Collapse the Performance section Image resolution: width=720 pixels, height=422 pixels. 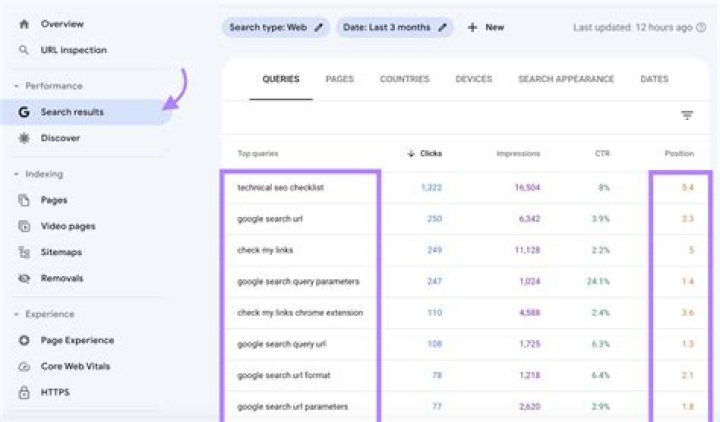(17, 86)
